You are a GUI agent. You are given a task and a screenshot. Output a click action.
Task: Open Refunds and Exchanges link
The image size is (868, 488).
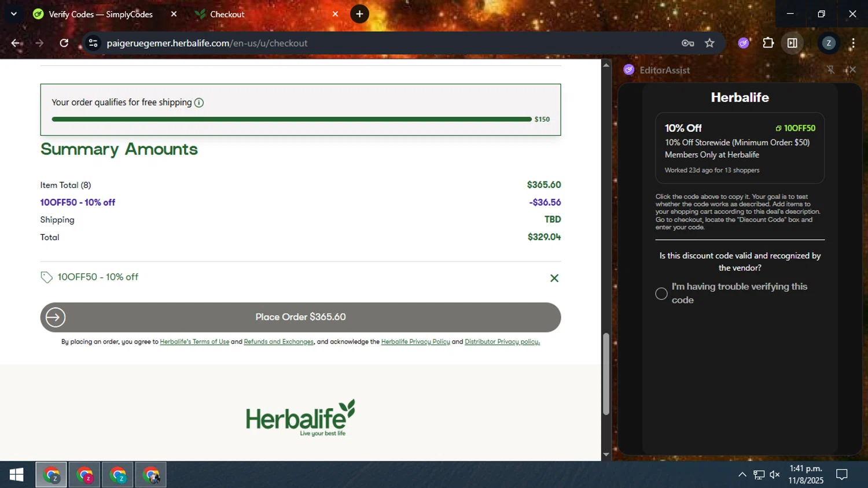[278, 342]
